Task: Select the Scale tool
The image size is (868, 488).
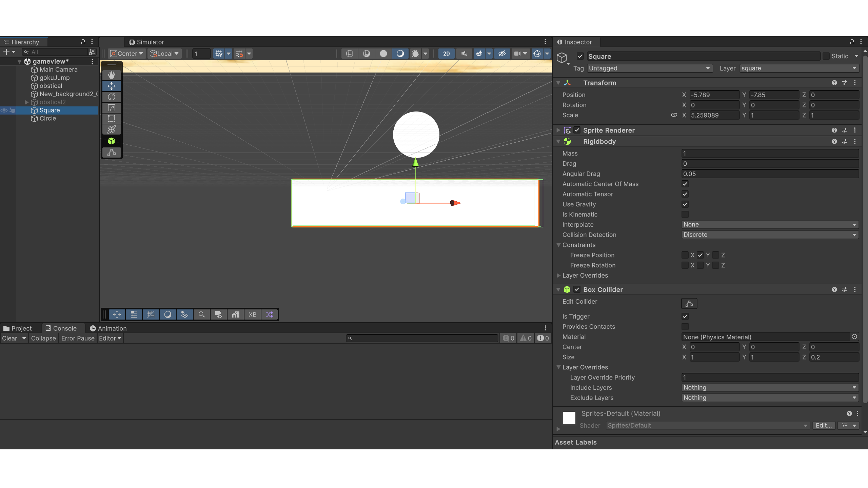Action: 112,108
